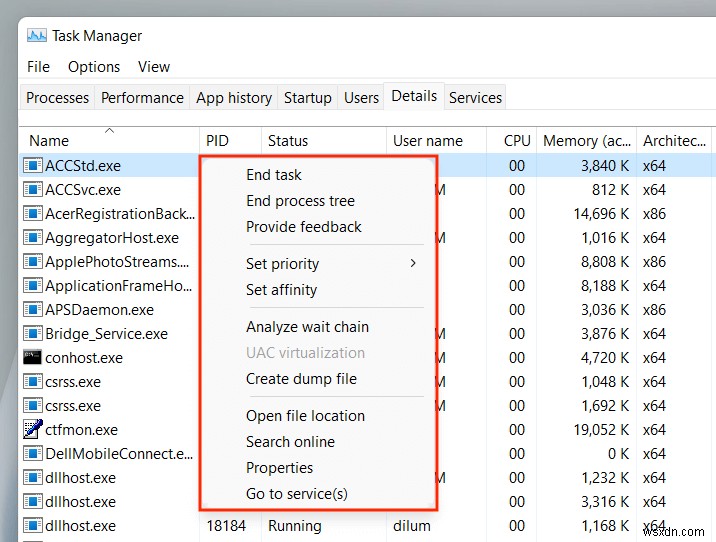The width and height of the screenshot is (716, 542).
Task: Click Create dump file option
Action: (301, 379)
